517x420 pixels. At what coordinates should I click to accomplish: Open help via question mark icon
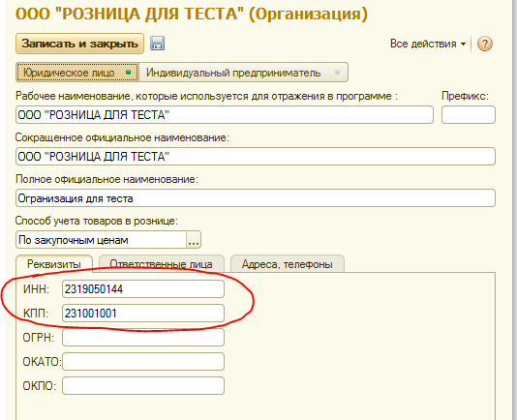pyautogui.click(x=485, y=44)
